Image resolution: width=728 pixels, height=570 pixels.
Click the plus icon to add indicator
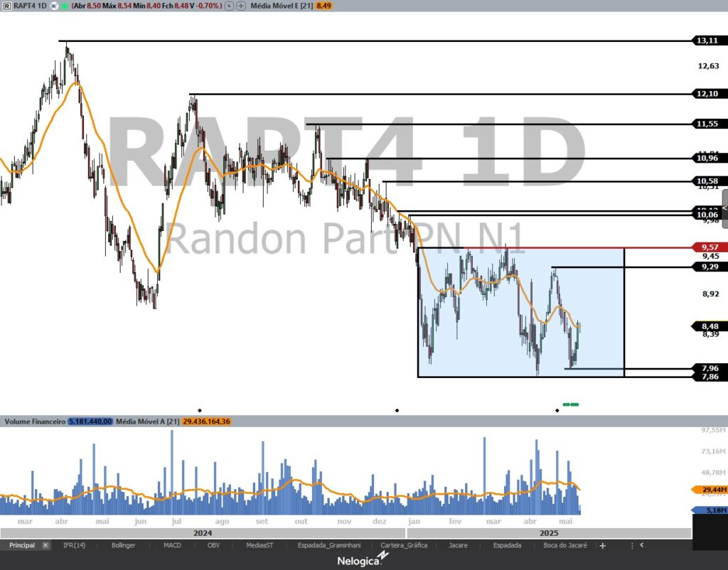(242, 6)
